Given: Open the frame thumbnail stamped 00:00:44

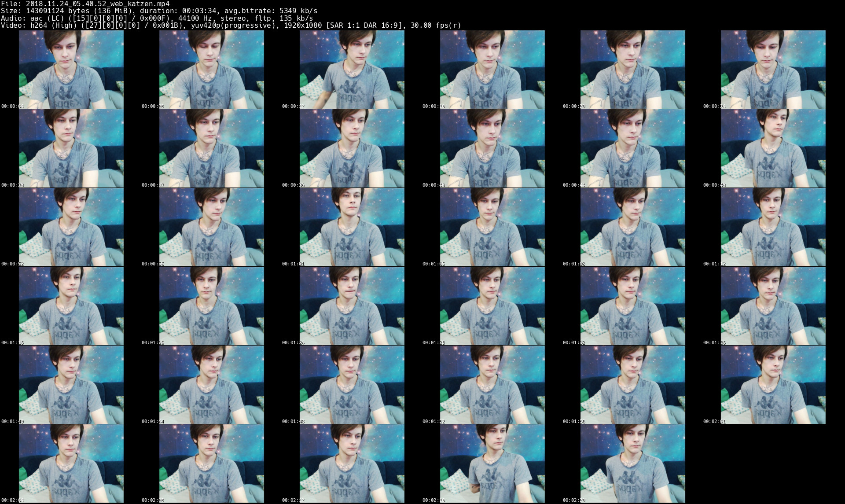Looking at the screenshot, I should [x=633, y=148].
